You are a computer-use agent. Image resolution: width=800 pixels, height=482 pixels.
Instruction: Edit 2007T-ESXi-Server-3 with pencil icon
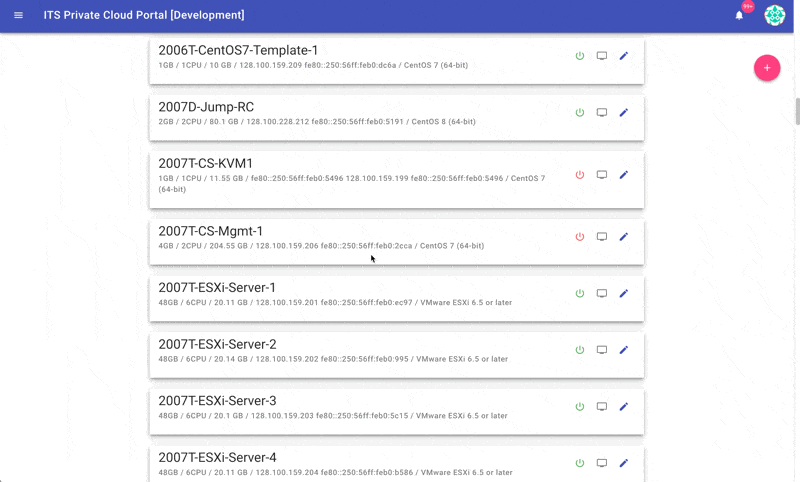pos(623,407)
